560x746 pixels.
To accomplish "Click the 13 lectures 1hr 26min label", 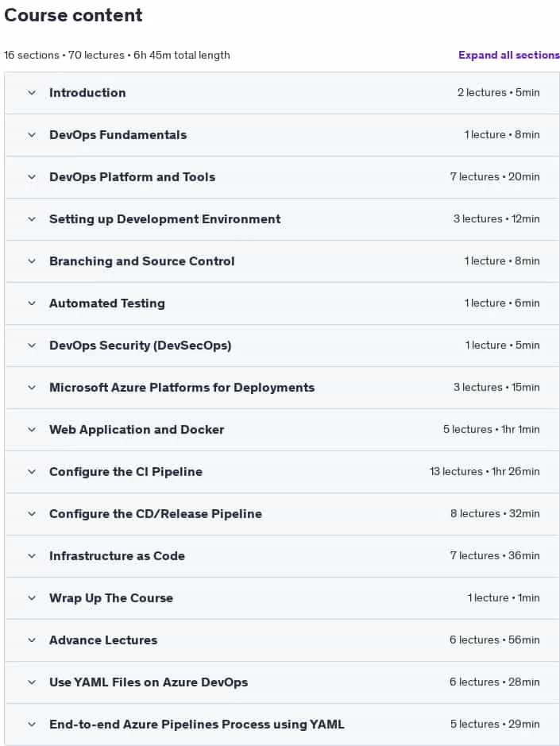I will point(485,471).
